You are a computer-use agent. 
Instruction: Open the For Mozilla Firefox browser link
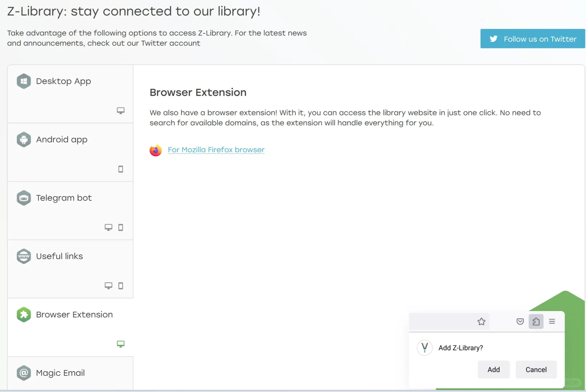216,150
